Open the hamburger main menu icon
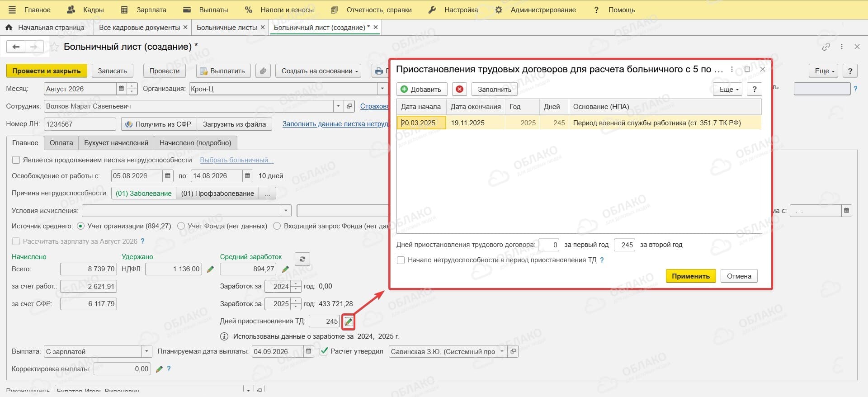868x397 pixels. pyautogui.click(x=12, y=9)
